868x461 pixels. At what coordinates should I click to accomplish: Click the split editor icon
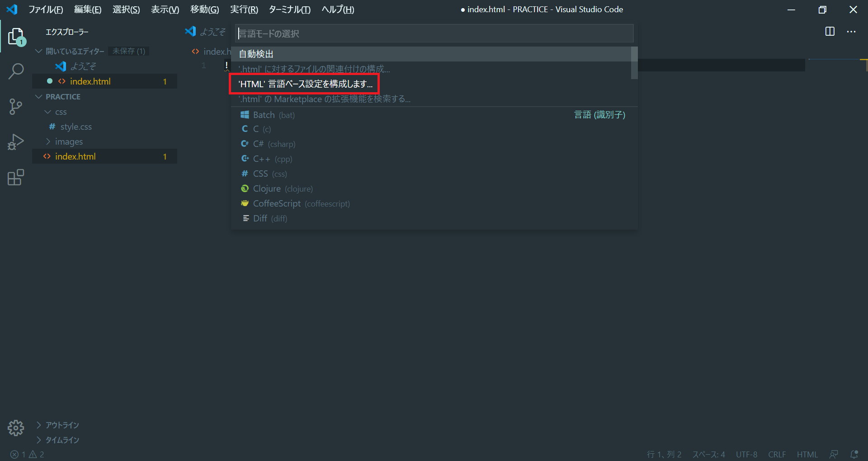pos(830,32)
